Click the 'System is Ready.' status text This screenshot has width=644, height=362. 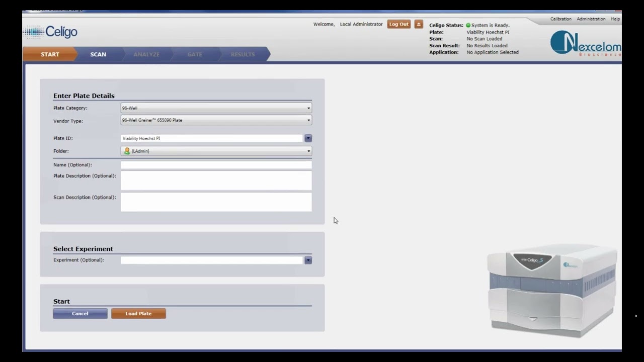(491, 25)
